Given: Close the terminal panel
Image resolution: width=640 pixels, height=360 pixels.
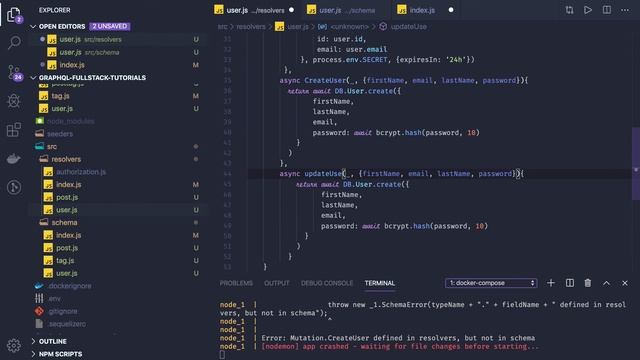Looking at the screenshot, I should coord(625,283).
